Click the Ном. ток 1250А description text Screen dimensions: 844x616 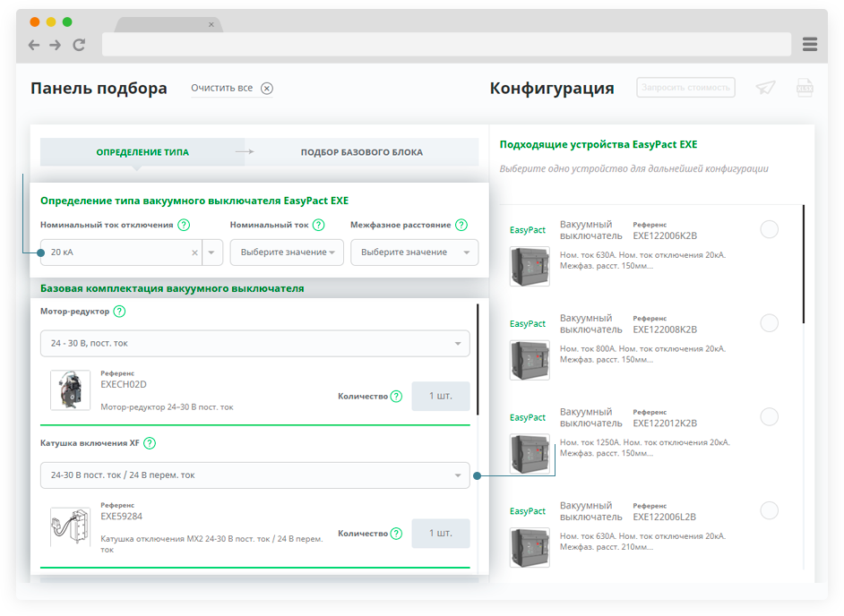point(645,448)
